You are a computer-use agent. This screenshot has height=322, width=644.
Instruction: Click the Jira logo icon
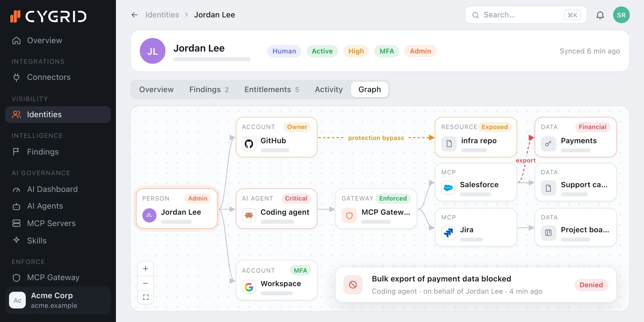tap(448, 232)
